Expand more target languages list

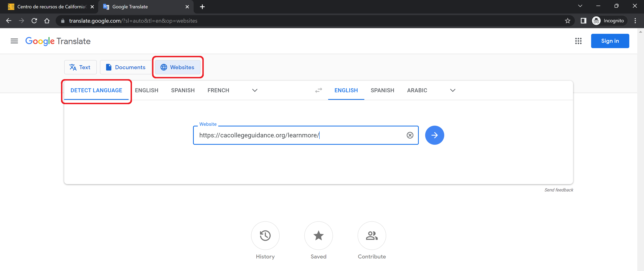(453, 90)
